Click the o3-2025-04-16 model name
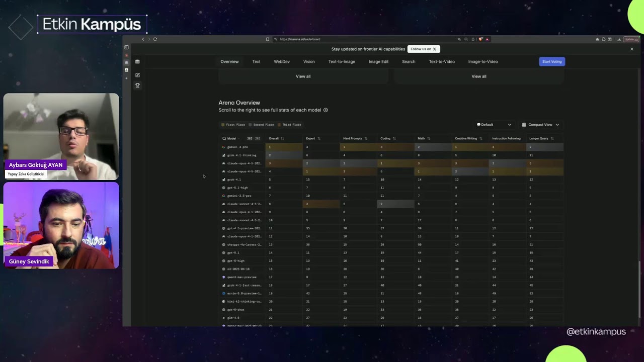644x362 pixels. 238,269
